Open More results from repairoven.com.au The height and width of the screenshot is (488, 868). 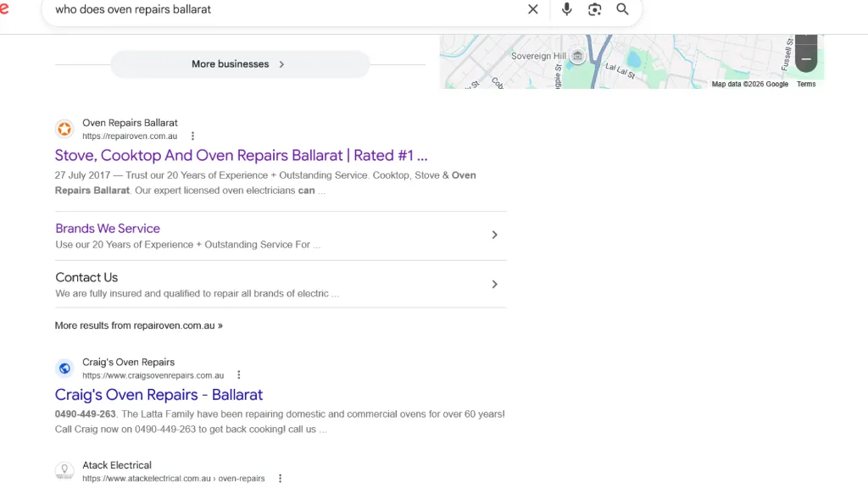(x=138, y=326)
